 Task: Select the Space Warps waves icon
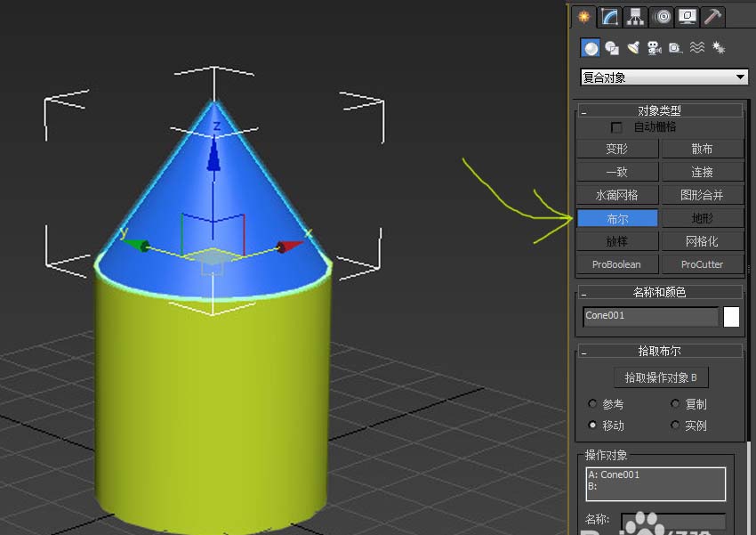pos(697,48)
